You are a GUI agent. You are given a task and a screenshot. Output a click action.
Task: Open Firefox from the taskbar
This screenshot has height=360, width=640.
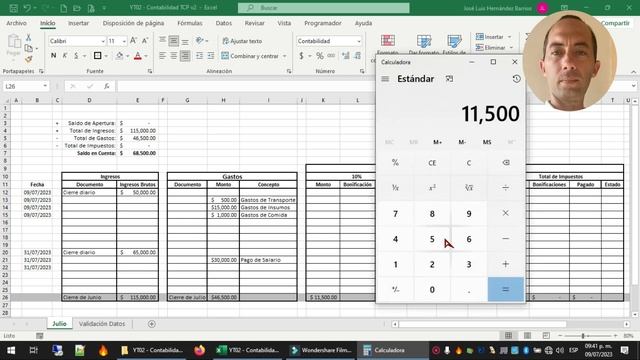click(x=200, y=350)
